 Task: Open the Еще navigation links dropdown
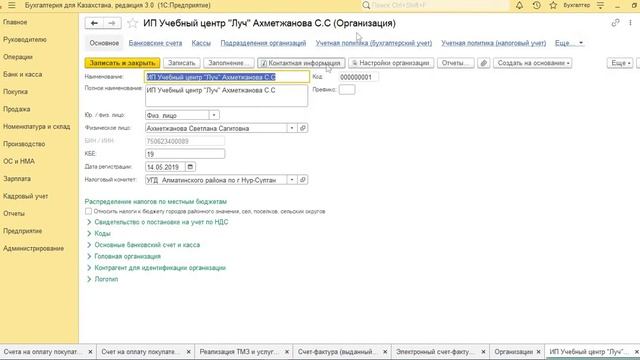point(569,43)
